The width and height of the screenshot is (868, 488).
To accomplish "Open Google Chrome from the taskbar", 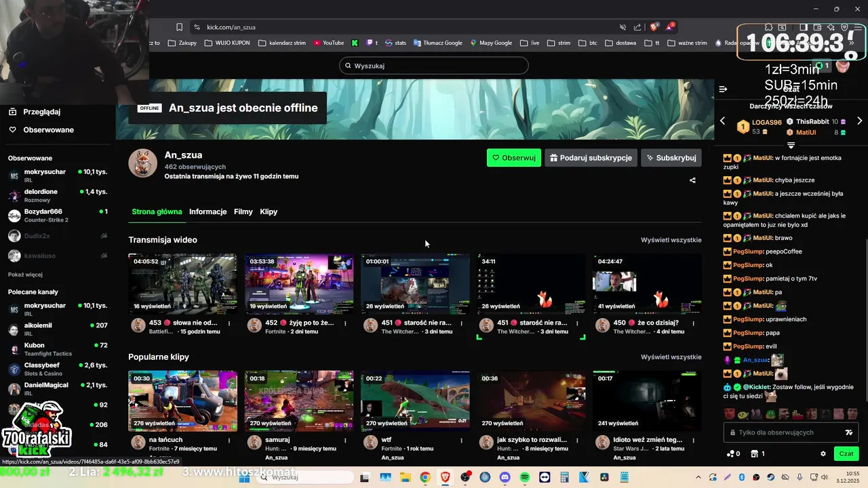I will (x=425, y=477).
